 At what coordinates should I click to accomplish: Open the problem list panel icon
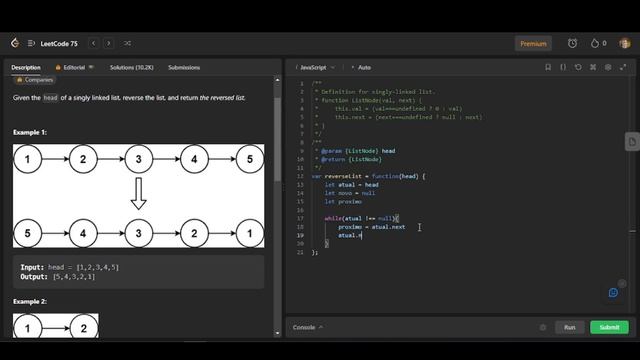click(31, 43)
